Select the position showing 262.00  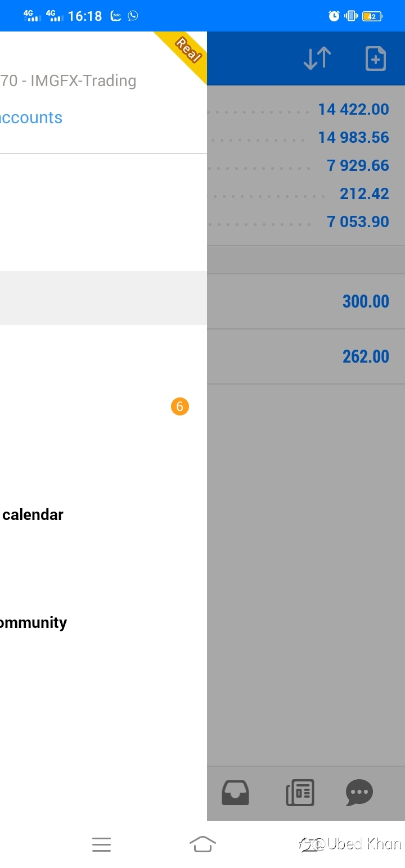pyautogui.click(x=306, y=356)
